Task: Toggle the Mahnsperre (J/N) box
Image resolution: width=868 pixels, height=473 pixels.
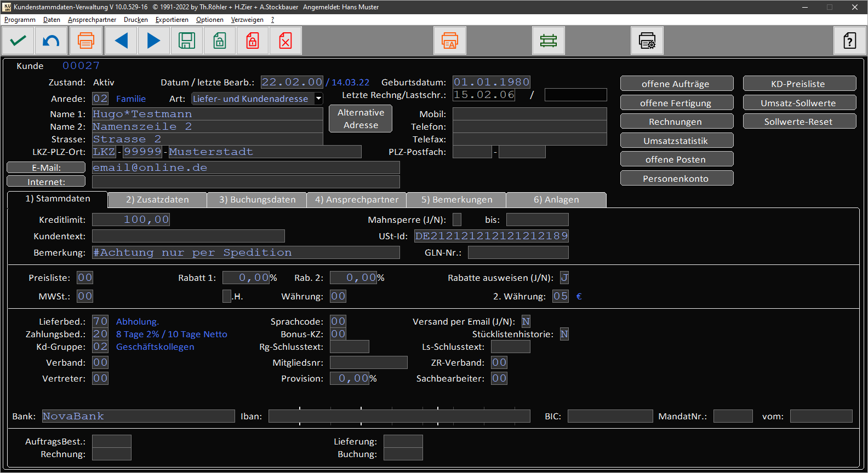Action: pyautogui.click(x=457, y=220)
